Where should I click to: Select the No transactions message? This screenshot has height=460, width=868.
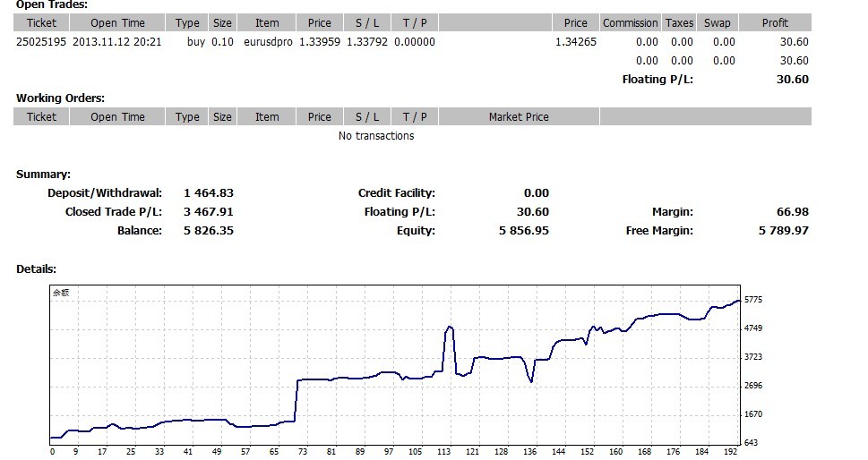coord(376,136)
